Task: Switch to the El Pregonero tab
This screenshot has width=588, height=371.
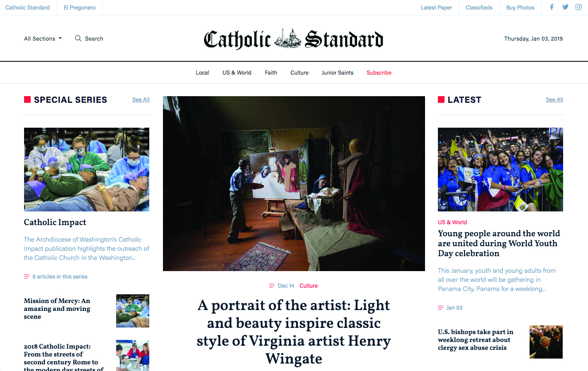Action: click(80, 7)
